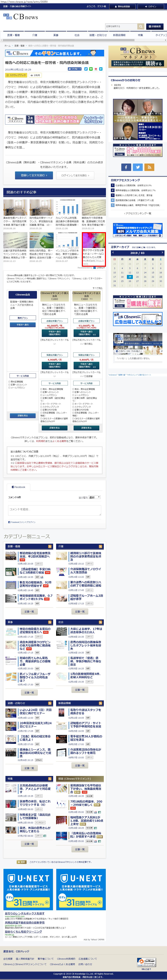Viewport: 167px width, 980px height.
Task: Open the 特集 navigation menu item
Action: pos(140,35)
